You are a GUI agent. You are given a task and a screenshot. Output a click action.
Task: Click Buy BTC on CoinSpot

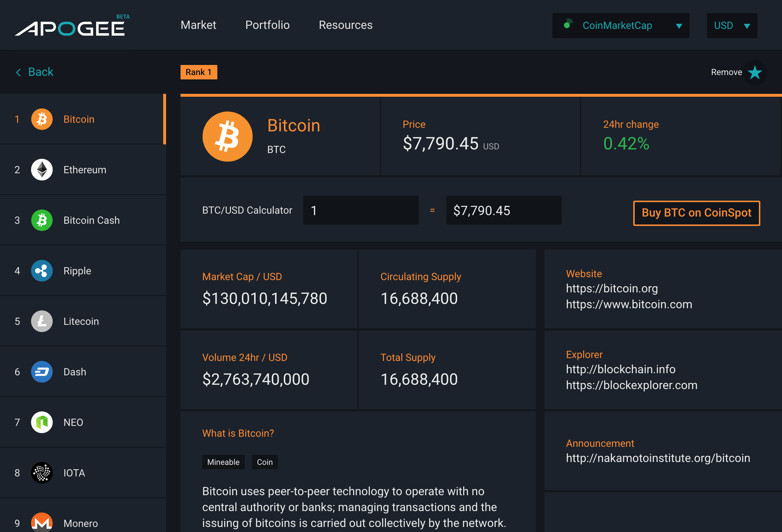click(696, 213)
